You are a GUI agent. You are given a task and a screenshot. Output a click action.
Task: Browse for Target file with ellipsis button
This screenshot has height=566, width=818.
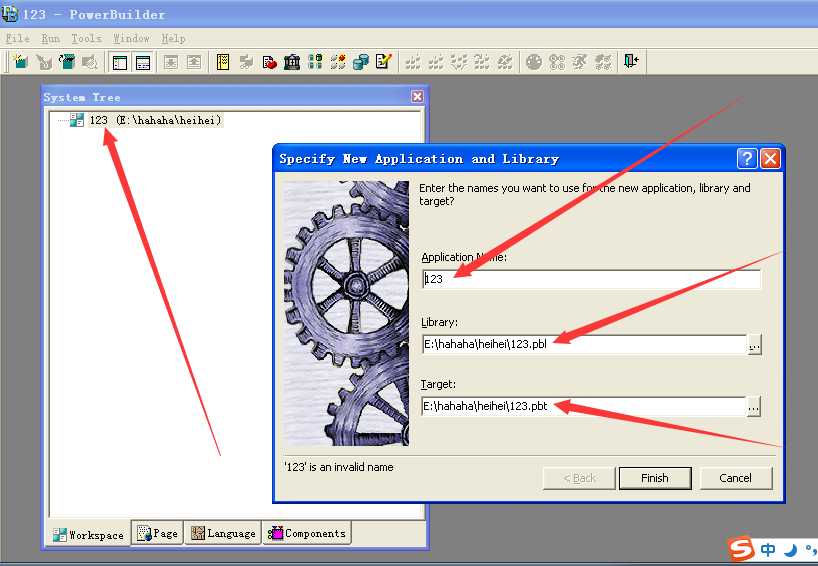point(754,406)
